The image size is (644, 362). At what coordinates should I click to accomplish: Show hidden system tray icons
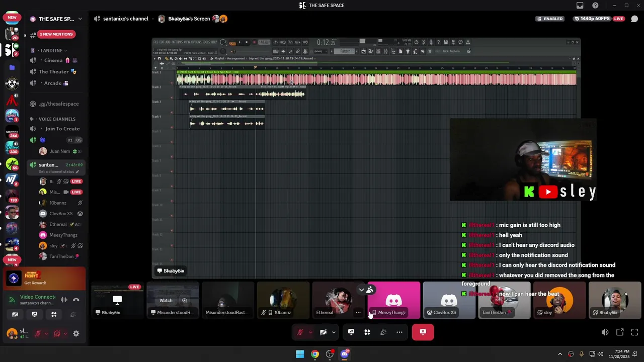click(560, 354)
